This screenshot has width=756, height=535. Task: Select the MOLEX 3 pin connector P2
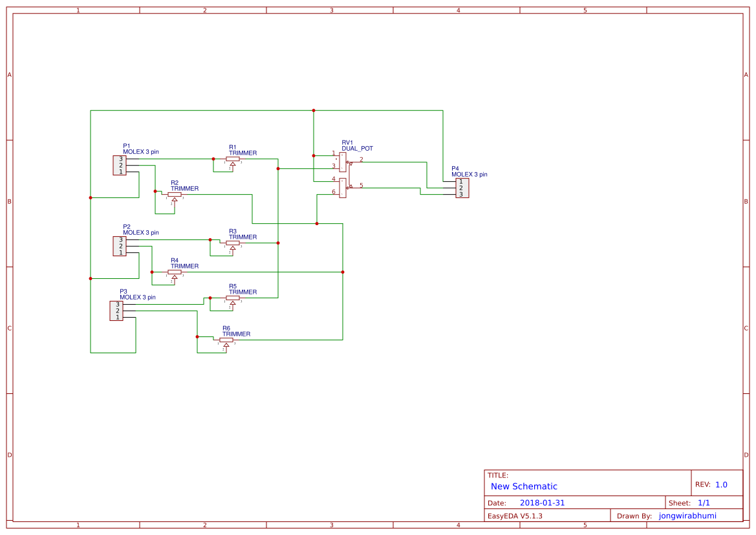click(119, 246)
